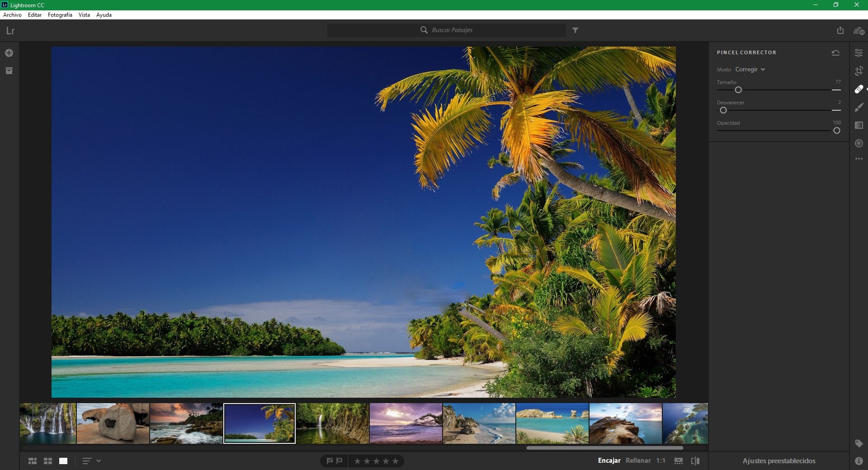Select the Linear Gradient tool
868x470 pixels.
859,125
